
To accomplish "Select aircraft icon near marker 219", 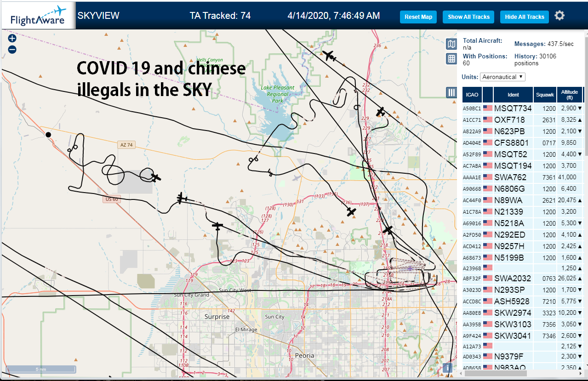I will point(388,229).
